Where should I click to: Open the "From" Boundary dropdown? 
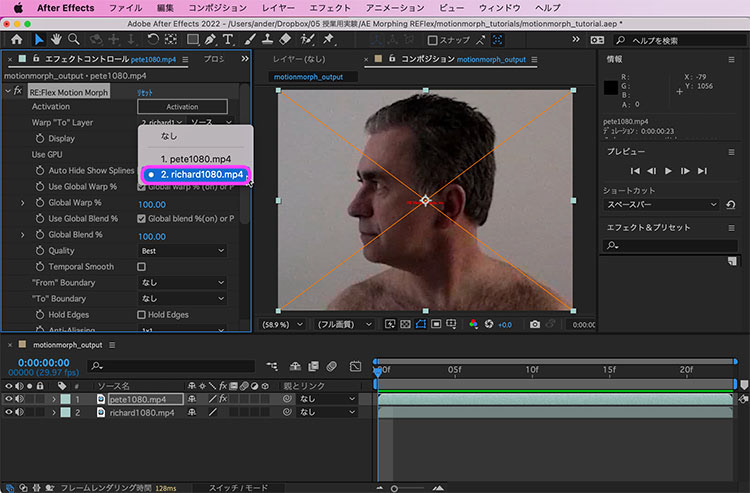[182, 283]
